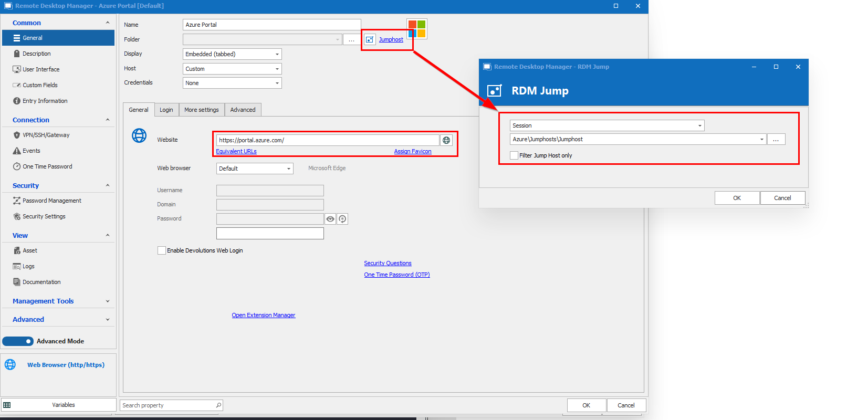Click the Password Management icon in the sidebar
The image size is (868, 420).
click(17, 201)
